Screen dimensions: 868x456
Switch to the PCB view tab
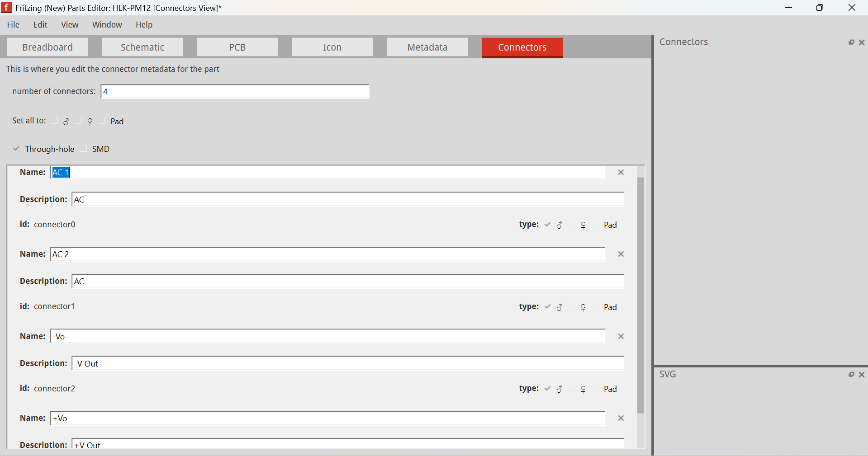pyautogui.click(x=237, y=47)
